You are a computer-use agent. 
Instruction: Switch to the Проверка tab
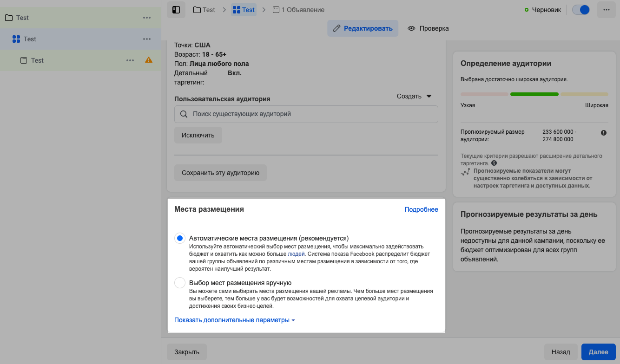click(x=428, y=28)
